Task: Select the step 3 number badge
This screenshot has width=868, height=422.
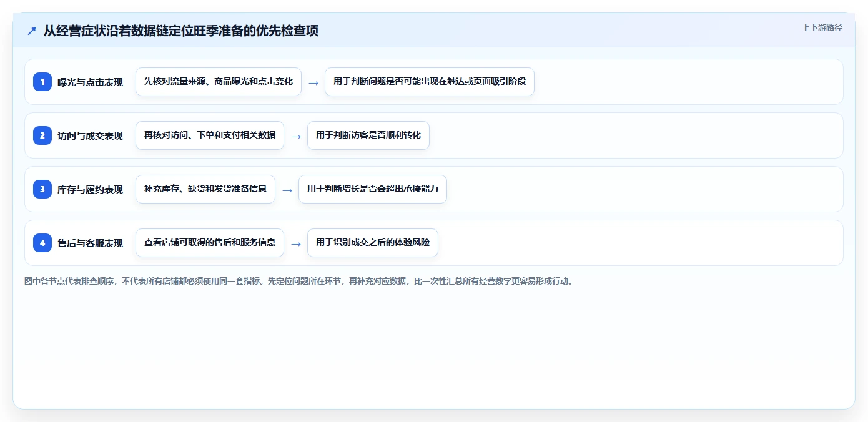Action: pyautogui.click(x=42, y=189)
